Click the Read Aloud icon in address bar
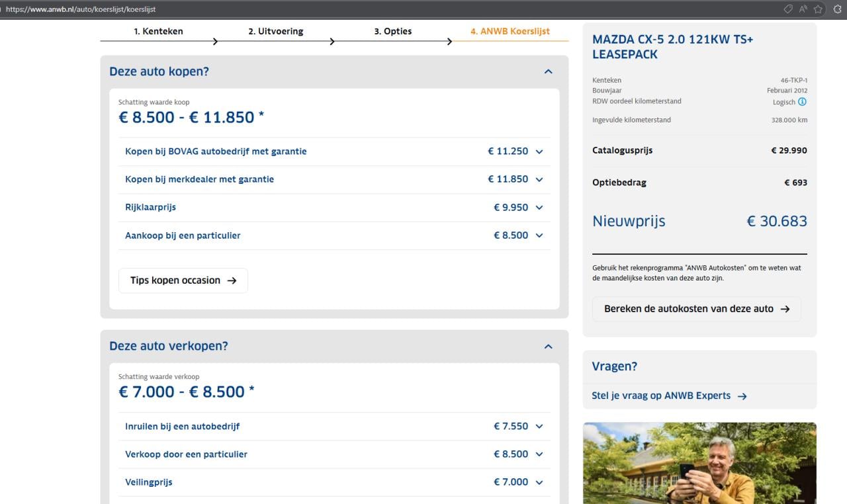 point(803,9)
